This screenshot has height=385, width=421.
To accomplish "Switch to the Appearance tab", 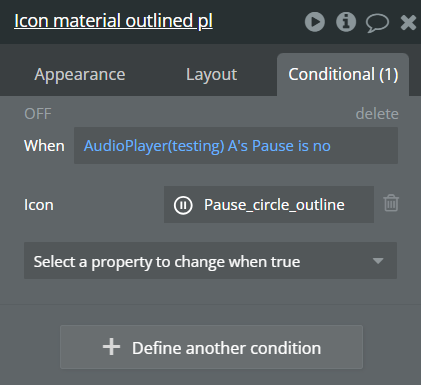I will pyautogui.click(x=80, y=74).
